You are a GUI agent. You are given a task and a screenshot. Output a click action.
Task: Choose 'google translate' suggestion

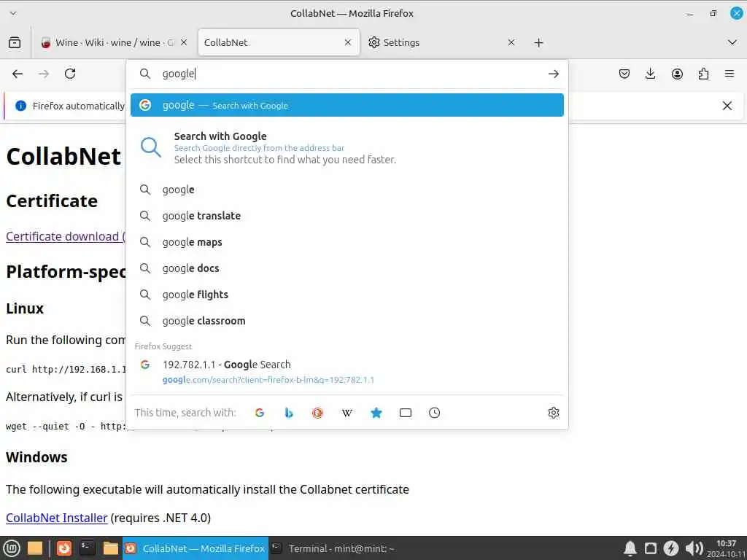pyautogui.click(x=347, y=216)
